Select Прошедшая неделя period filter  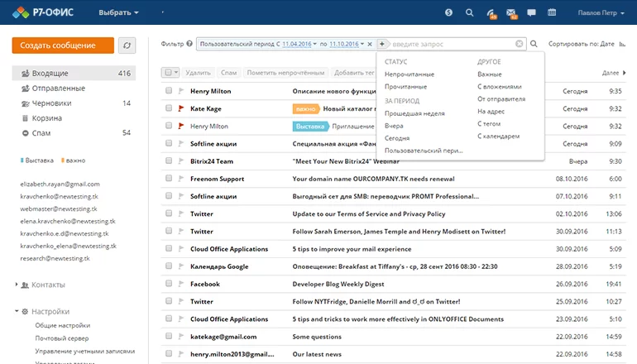pyautogui.click(x=414, y=113)
